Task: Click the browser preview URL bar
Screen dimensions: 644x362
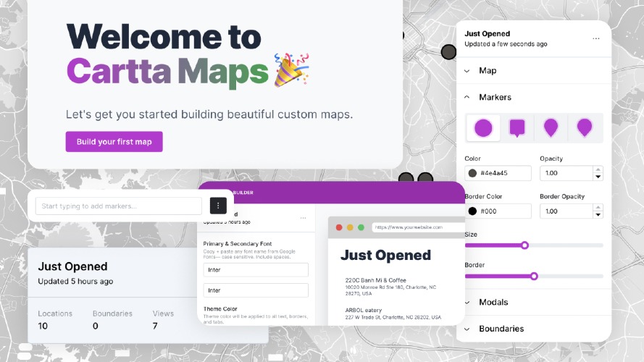Action: 418,227
